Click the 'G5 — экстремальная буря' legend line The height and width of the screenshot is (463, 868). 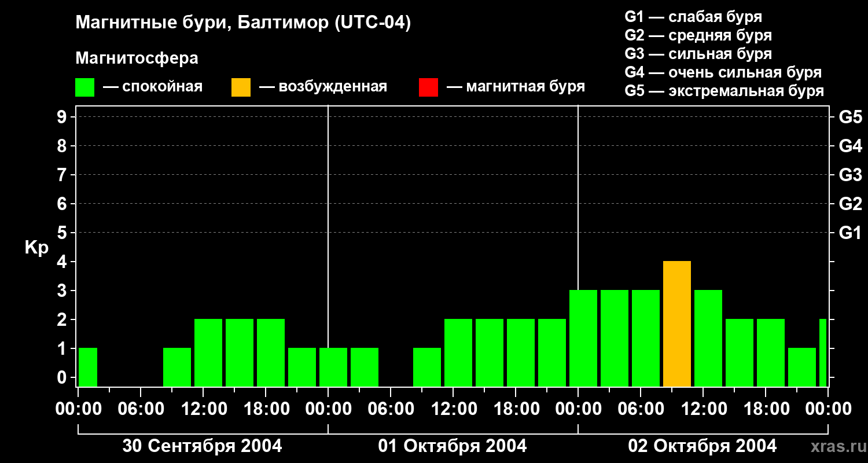tap(724, 91)
